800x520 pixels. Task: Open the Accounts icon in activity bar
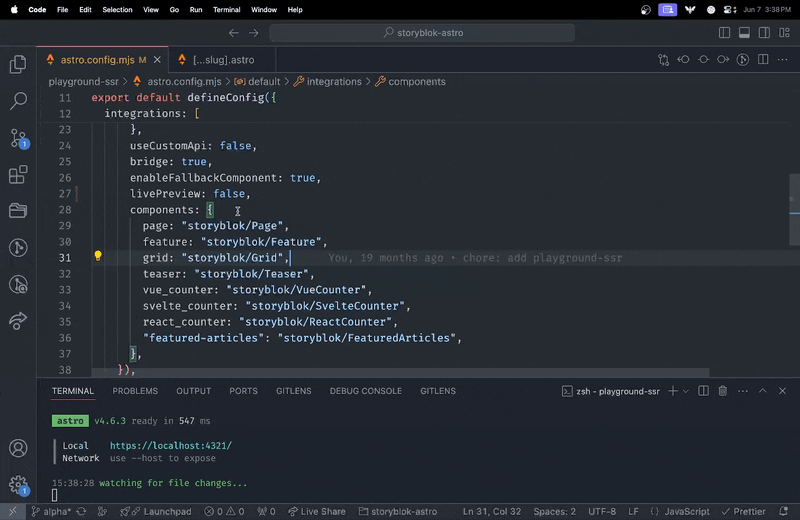tap(18, 449)
